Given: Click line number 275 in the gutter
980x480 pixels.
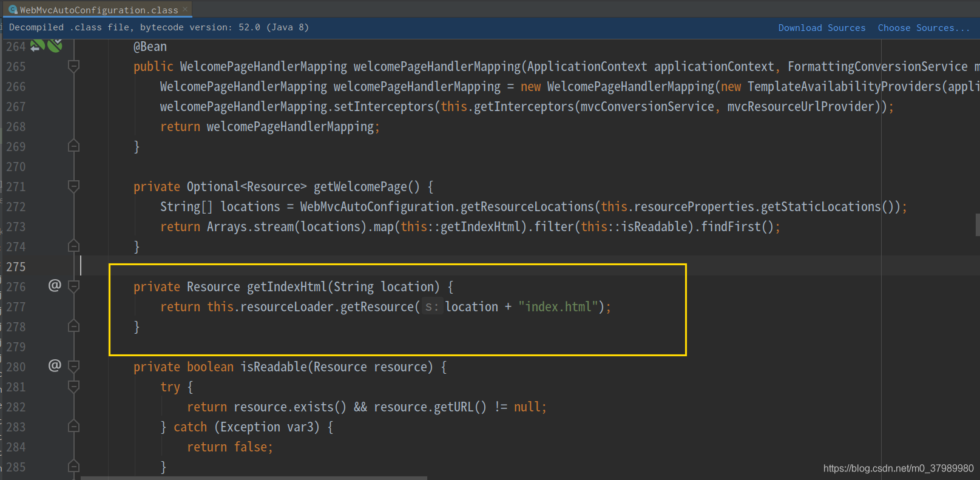Looking at the screenshot, I should click(16, 267).
